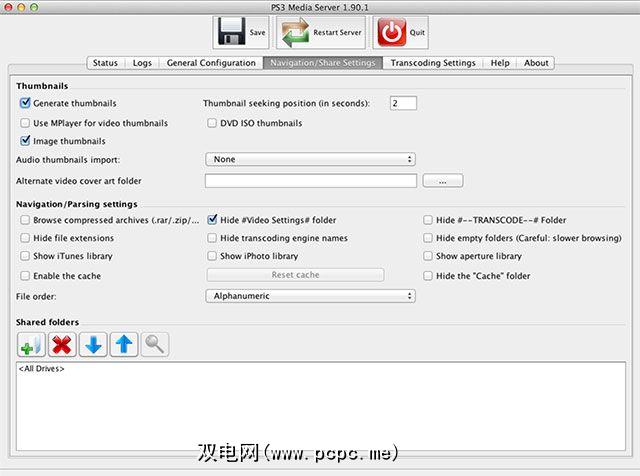Screen dimensions: 640x476
Task: Click the red Quit power icon
Action: click(391, 32)
